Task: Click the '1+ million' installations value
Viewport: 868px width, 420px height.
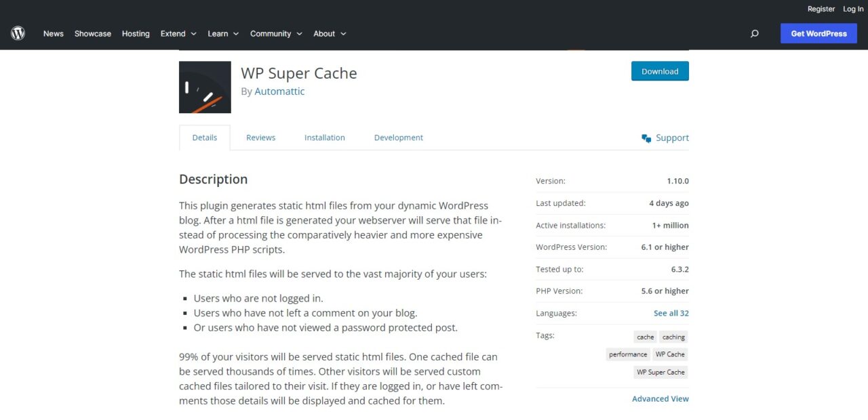Action: [671, 225]
